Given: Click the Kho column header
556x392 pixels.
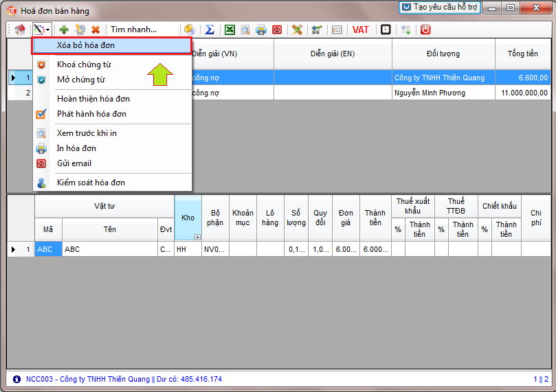Looking at the screenshot, I should click(x=188, y=218).
